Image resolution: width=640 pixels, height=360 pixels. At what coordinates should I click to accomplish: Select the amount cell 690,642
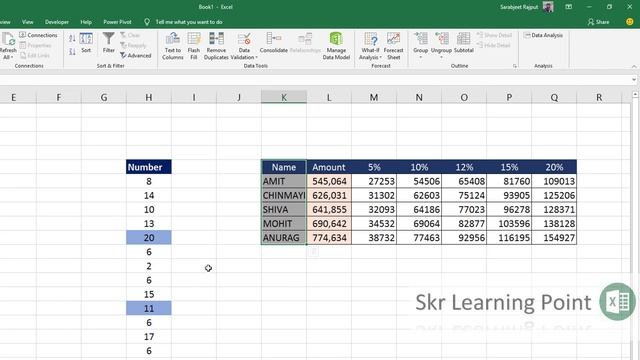click(329, 224)
